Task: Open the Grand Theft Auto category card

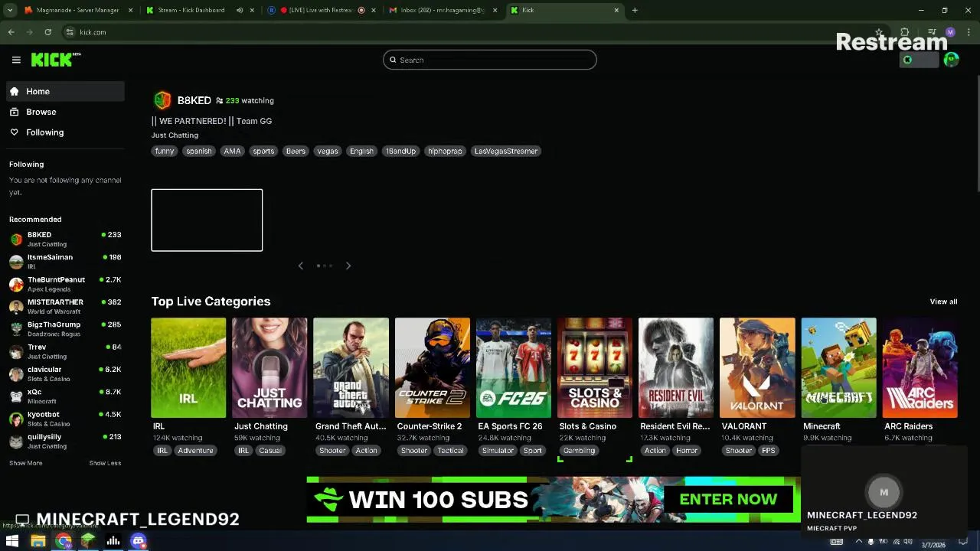Action: tap(351, 368)
